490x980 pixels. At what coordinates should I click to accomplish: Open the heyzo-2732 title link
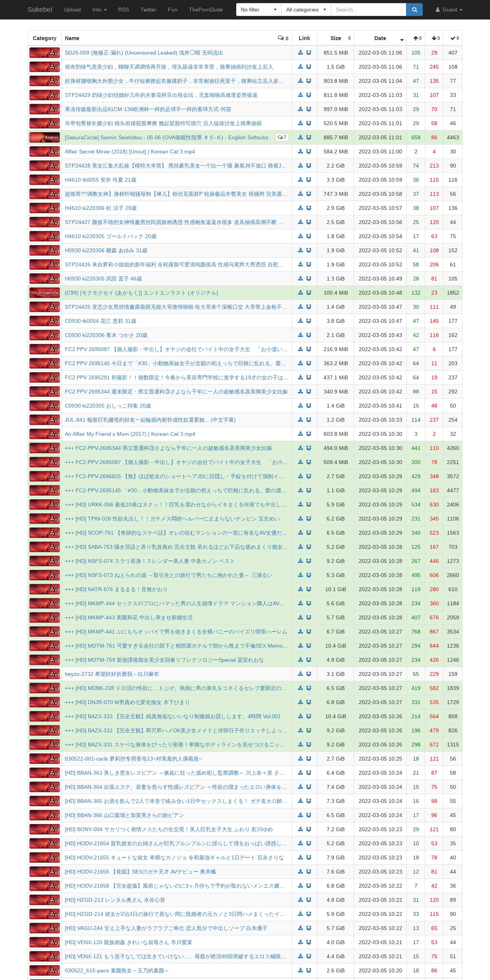click(112, 674)
